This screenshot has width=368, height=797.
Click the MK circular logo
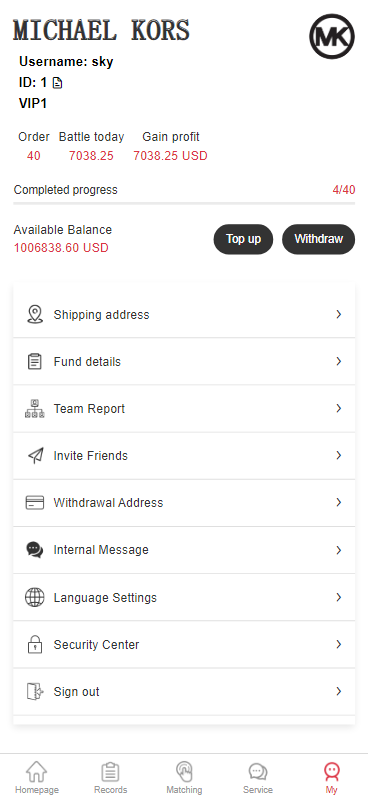click(x=332, y=37)
